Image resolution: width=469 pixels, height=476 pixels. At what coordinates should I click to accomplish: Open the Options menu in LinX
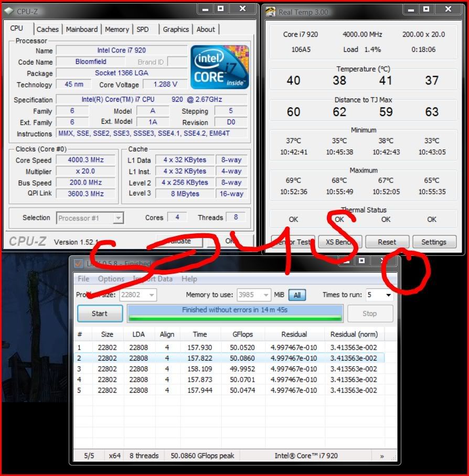pyautogui.click(x=111, y=279)
